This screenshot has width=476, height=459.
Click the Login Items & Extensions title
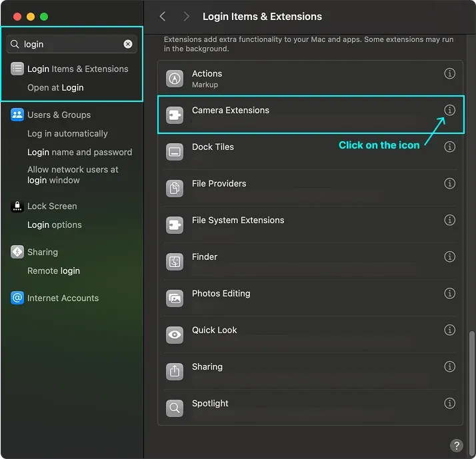(x=262, y=17)
